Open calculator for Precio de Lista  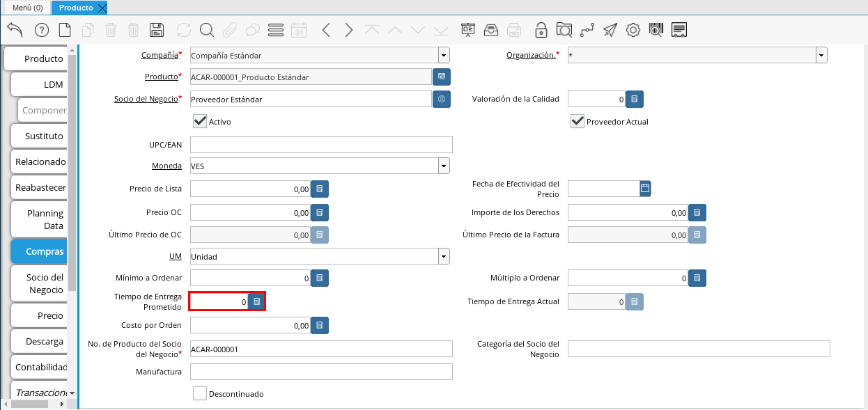(320, 189)
